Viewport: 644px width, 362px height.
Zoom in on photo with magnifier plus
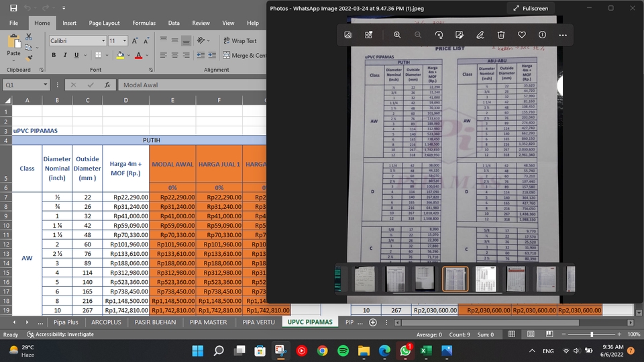pos(397,35)
